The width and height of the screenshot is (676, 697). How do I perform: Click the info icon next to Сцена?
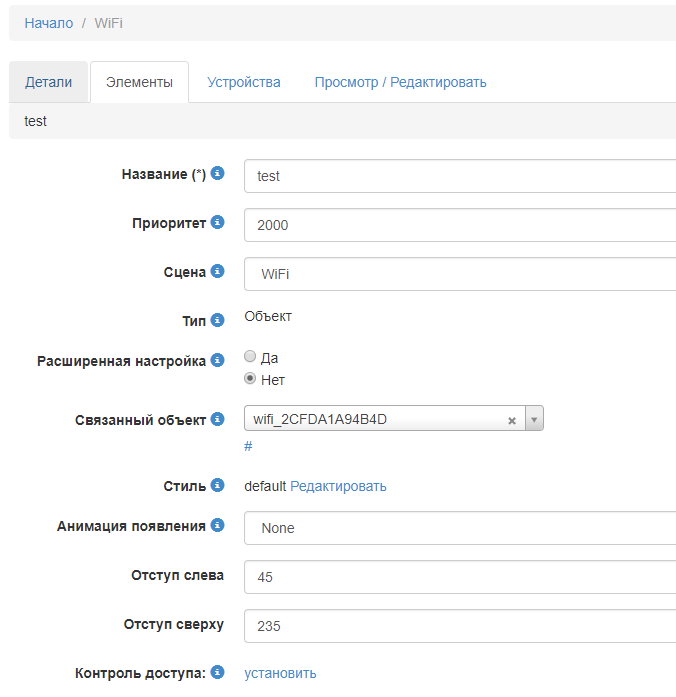[218, 272]
